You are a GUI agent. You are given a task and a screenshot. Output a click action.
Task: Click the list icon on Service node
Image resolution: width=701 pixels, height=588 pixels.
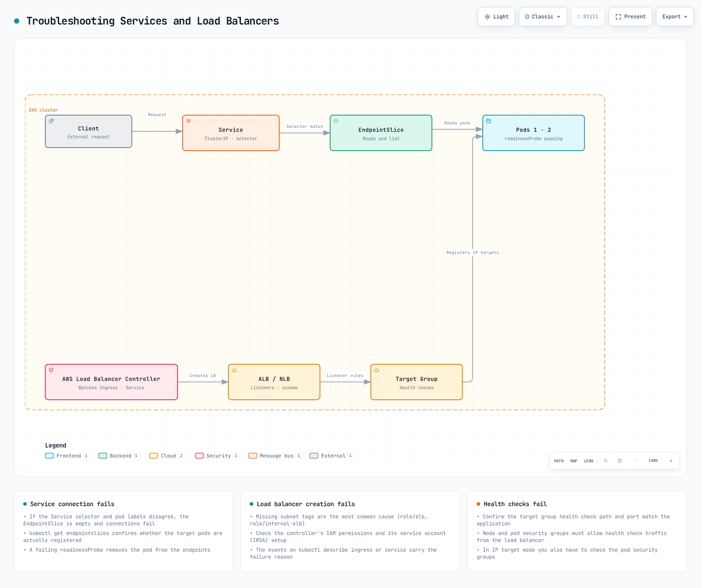pos(188,121)
